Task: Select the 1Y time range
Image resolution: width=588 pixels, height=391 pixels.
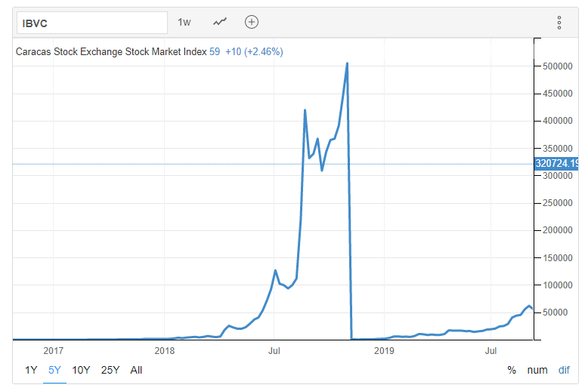Action: click(31, 370)
